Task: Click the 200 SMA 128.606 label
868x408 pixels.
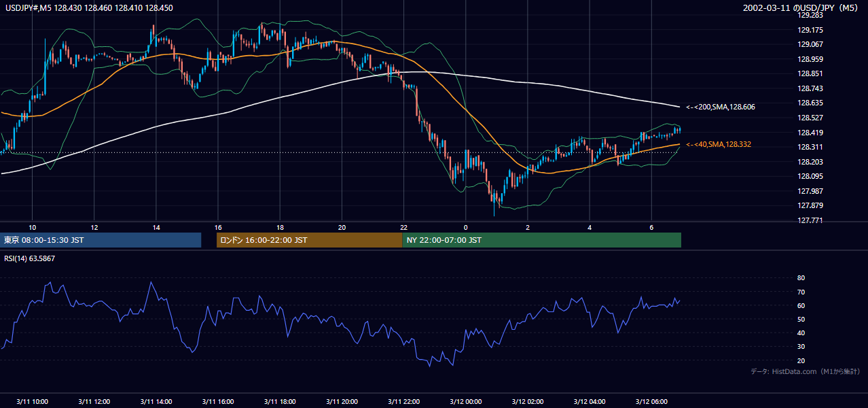Action: (721, 107)
